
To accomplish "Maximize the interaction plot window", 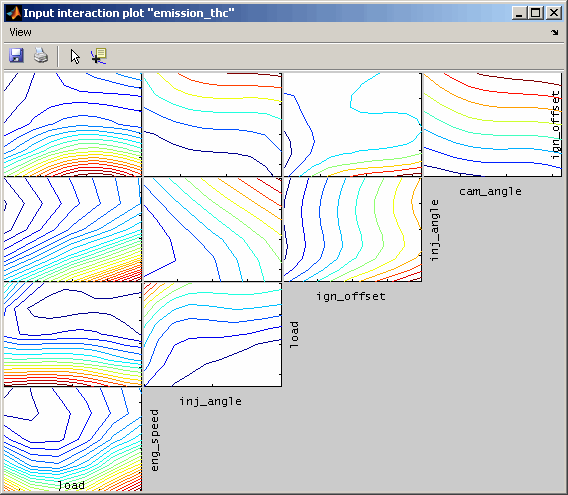I will coord(536,13).
